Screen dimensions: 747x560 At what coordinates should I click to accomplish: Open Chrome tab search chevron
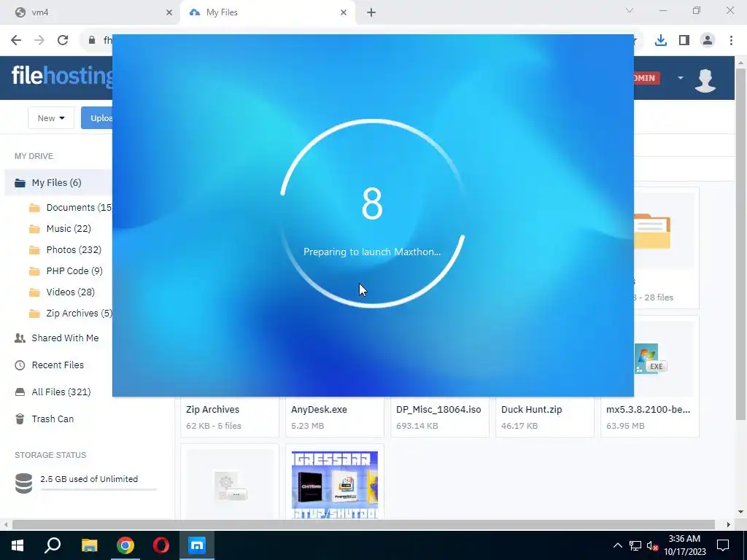(x=630, y=10)
